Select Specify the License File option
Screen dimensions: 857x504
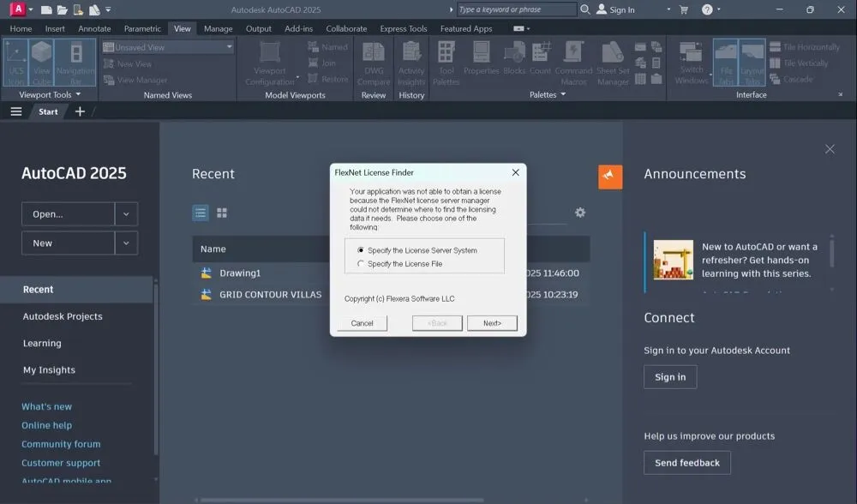[400, 263]
